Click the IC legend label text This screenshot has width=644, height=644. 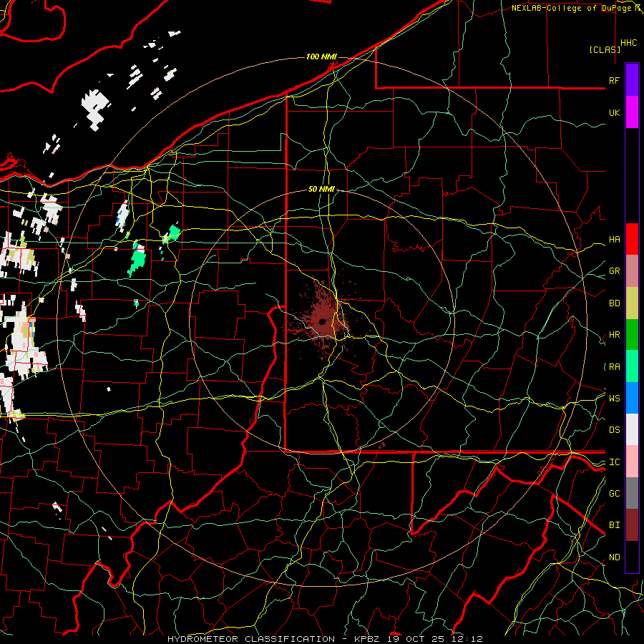pyautogui.click(x=615, y=462)
